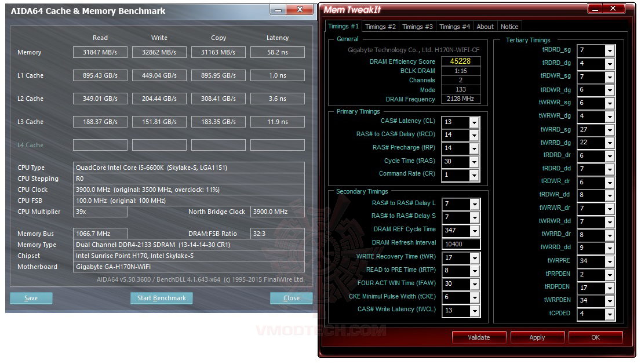Click Save in AIDA64 benchmark window
Viewport: 641px width, 364px height.
coord(31,298)
